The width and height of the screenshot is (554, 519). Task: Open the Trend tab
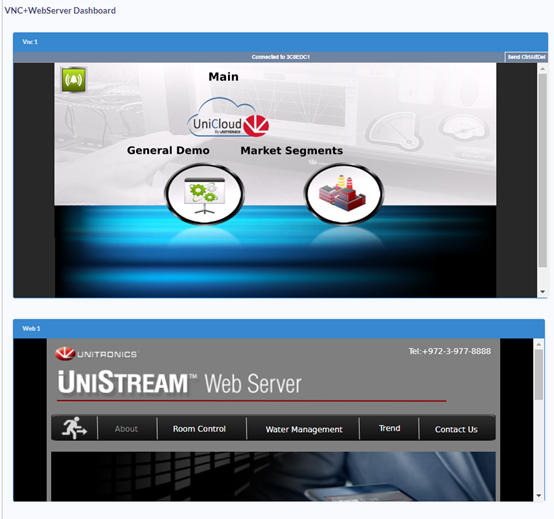(389, 428)
